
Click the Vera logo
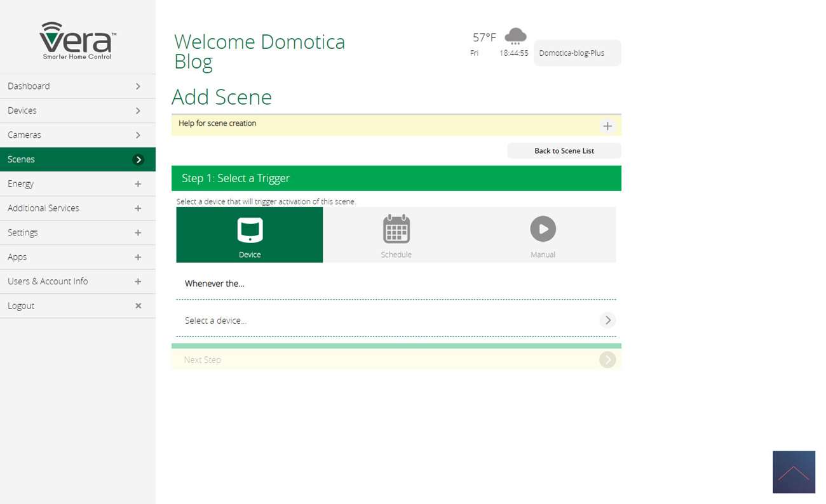click(78, 41)
